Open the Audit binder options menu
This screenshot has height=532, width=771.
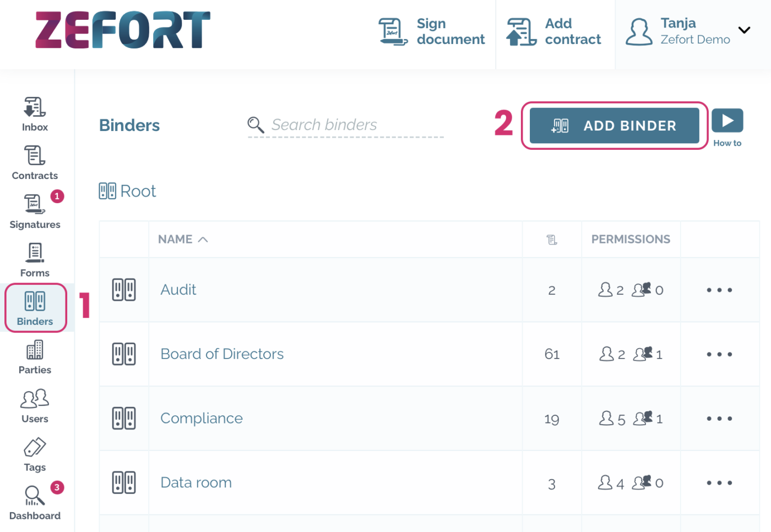point(719,290)
